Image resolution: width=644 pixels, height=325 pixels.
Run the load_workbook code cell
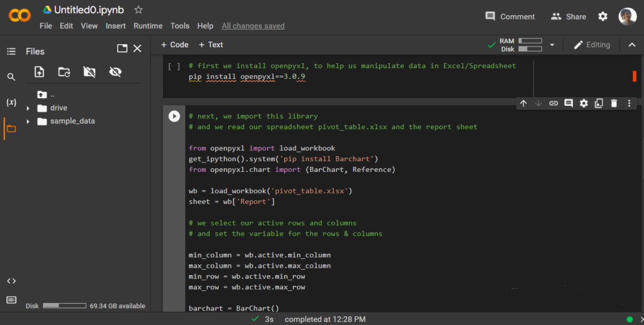click(174, 117)
